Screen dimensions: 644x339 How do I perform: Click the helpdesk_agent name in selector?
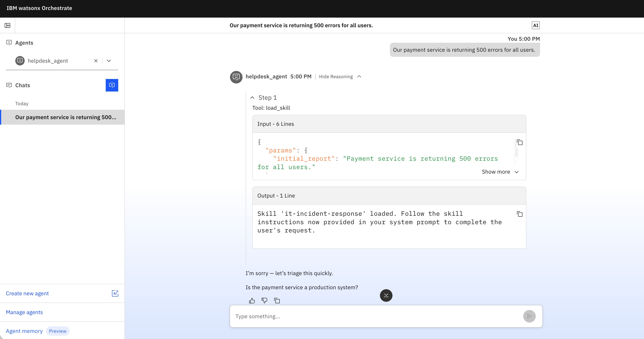(x=48, y=61)
